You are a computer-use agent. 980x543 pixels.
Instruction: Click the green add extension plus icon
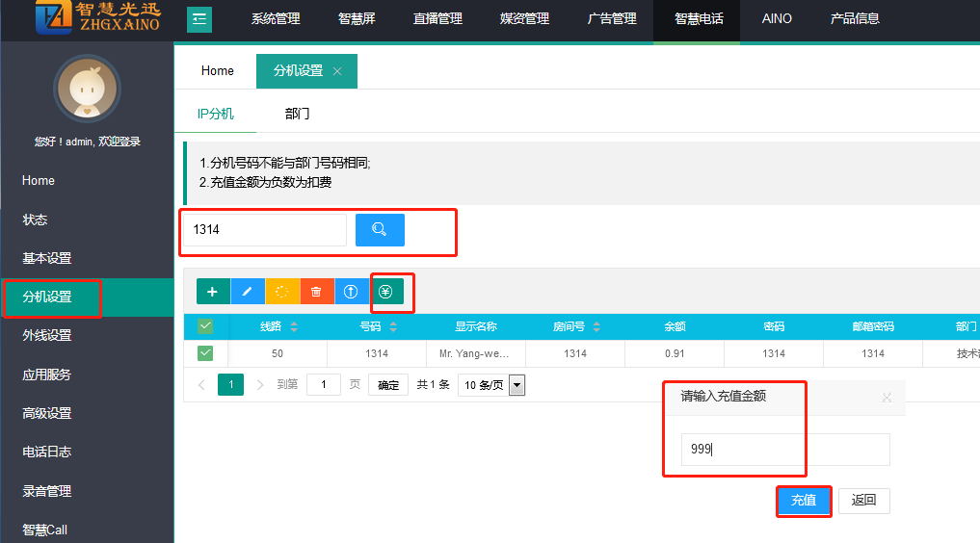pos(213,292)
